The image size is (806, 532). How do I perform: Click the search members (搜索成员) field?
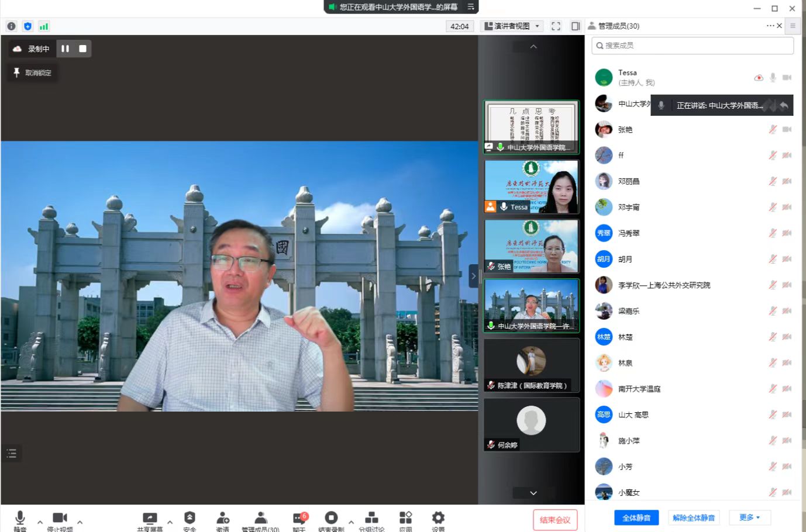[693, 46]
